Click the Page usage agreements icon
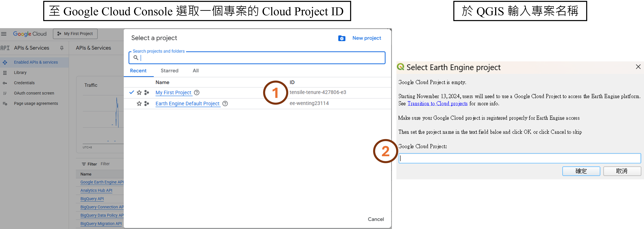The width and height of the screenshot is (644, 229). [5, 103]
